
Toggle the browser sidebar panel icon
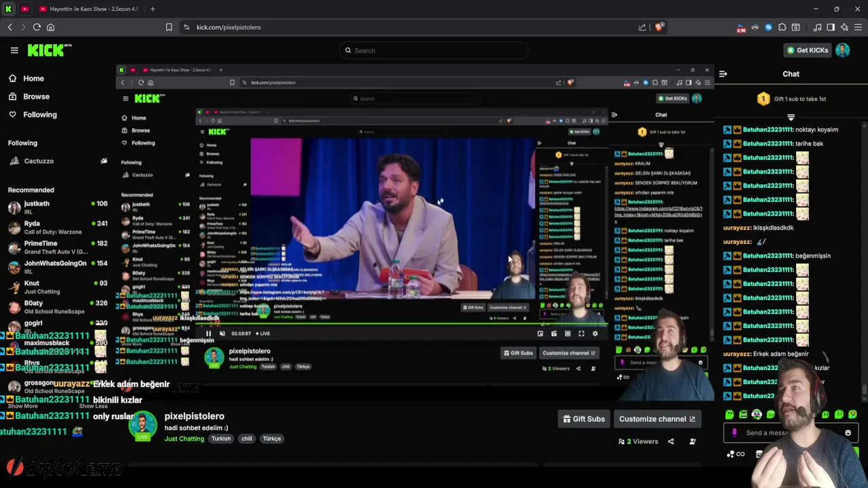pos(831,27)
